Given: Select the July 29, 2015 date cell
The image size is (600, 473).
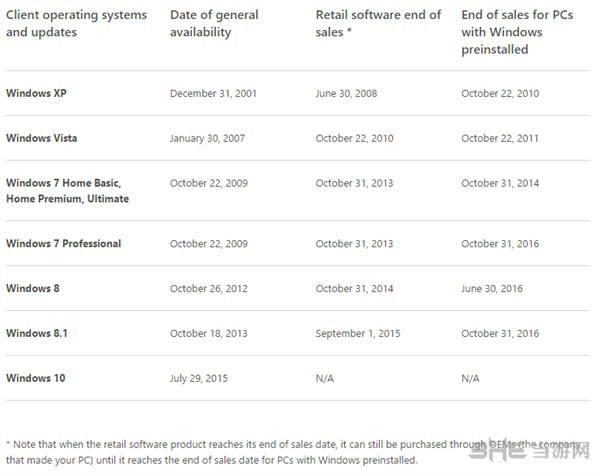Looking at the screenshot, I should pyautogui.click(x=201, y=377).
